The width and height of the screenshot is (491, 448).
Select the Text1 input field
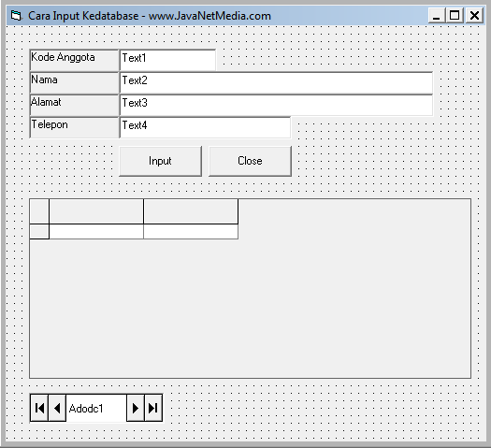167,60
